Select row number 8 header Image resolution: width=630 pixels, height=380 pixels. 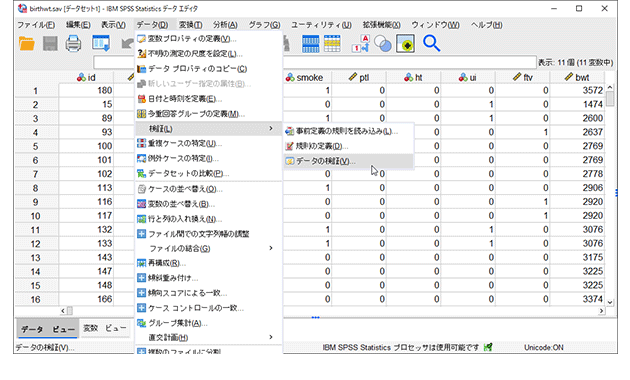[36, 188]
